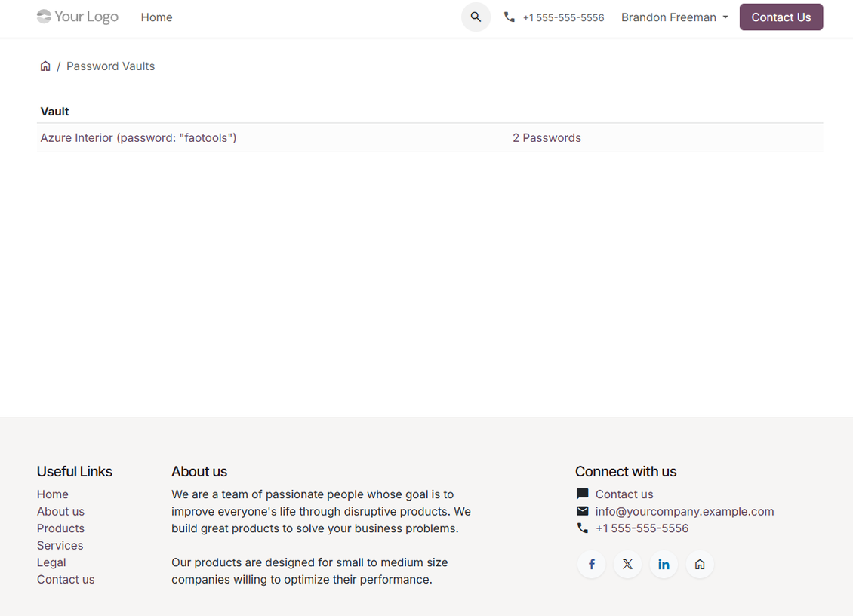Click the Useful Links heading
Viewport: 853px width, 616px height.
click(x=75, y=471)
